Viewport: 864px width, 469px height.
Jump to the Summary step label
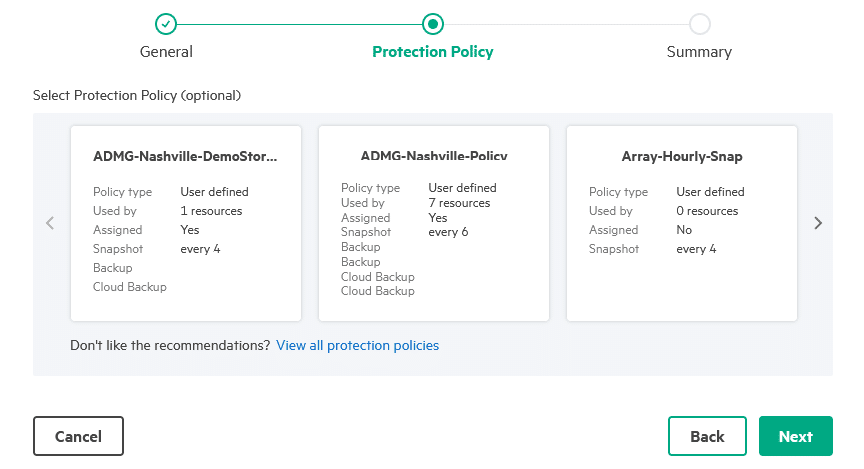coord(699,52)
